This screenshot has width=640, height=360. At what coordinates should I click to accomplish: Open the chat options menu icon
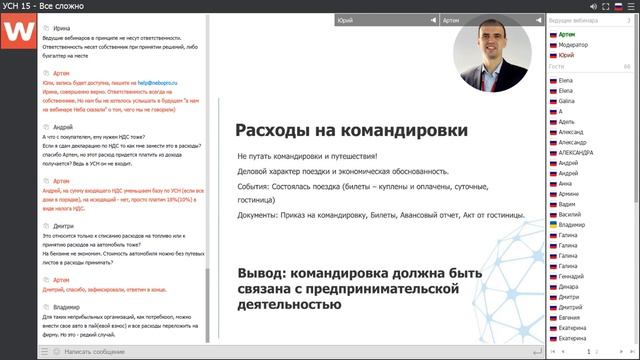pos(44,351)
